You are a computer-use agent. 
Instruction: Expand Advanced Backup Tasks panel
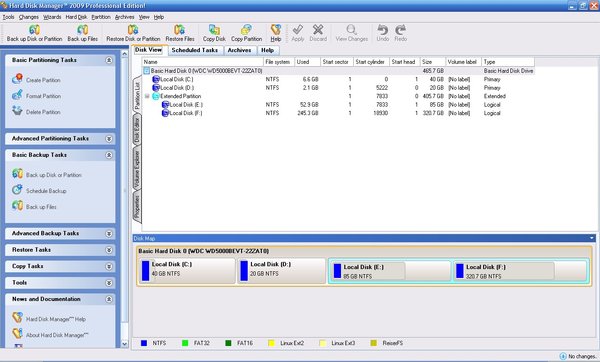(109, 233)
